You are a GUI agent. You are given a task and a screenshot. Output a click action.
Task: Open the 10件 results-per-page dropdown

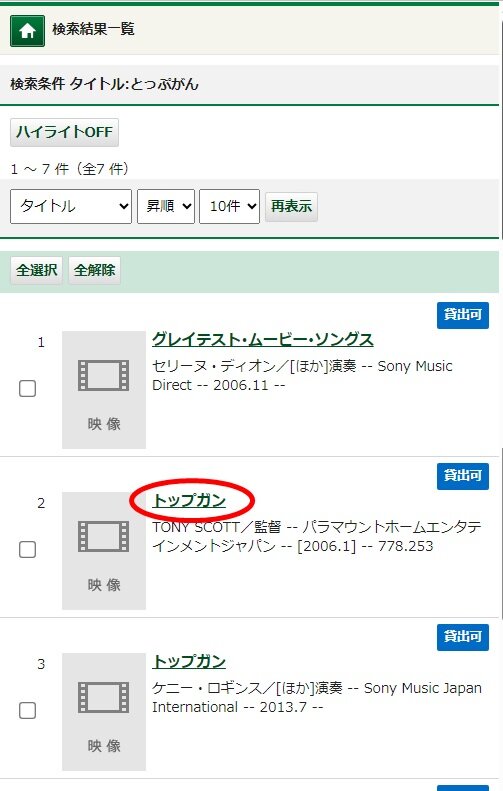[230, 206]
